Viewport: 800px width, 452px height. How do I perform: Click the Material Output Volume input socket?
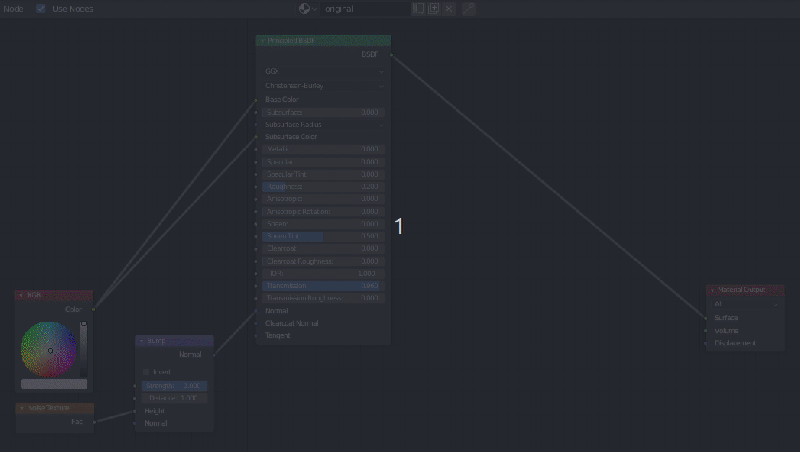click(706, 331)
